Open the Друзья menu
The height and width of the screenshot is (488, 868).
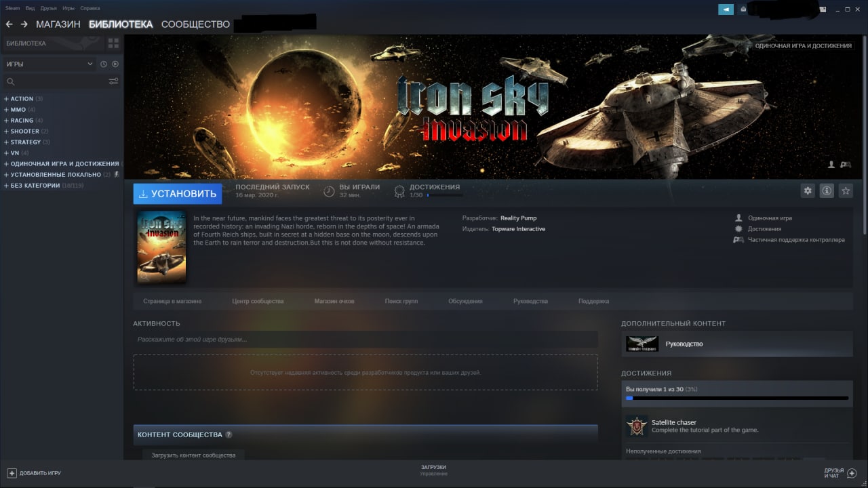click(49, 8)
